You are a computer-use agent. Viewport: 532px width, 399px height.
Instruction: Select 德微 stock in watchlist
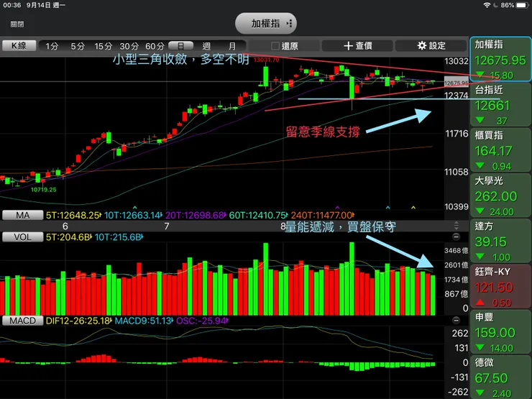(500, 377)
